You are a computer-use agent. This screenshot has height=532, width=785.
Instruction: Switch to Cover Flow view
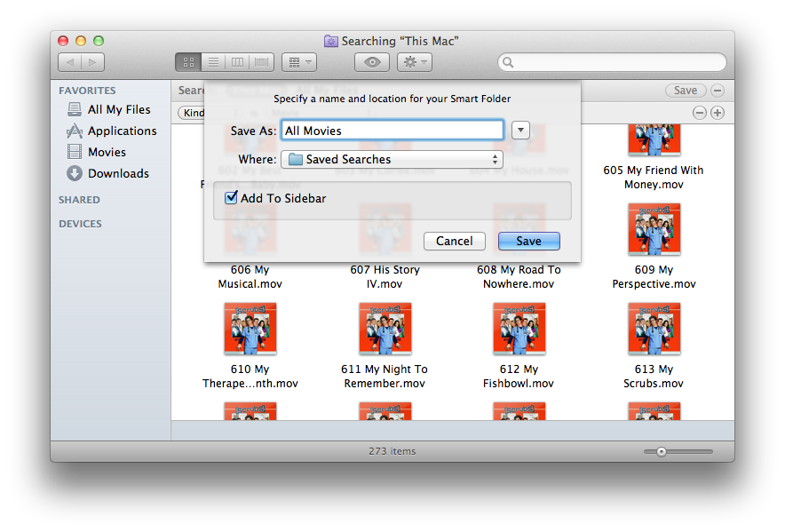tap(261, 62)
